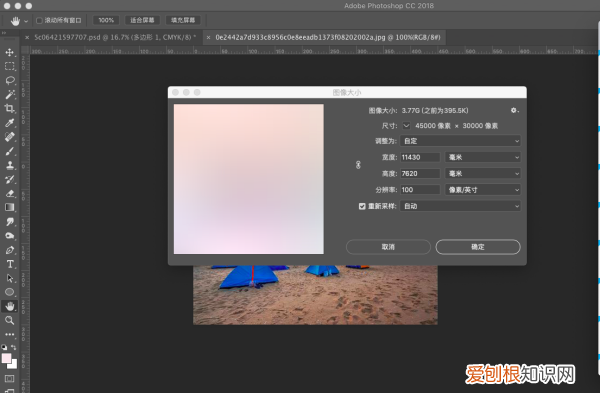Select the Lasso tool
This screenshot has width=600, height=393.
10,80
